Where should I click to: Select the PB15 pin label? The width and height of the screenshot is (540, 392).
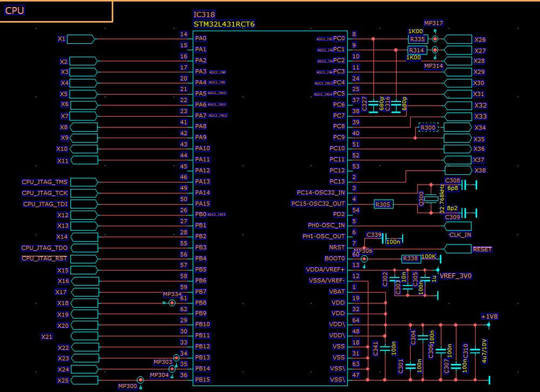tap(203, 380)
